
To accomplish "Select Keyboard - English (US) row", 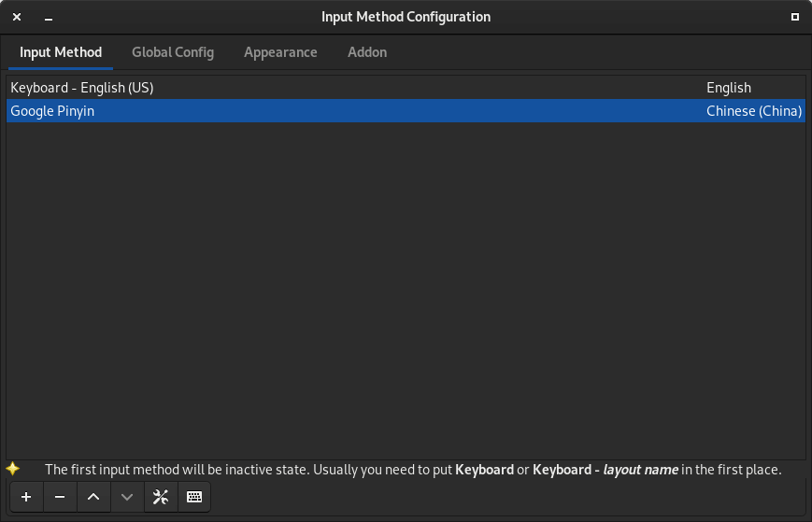I will point(406,88).
